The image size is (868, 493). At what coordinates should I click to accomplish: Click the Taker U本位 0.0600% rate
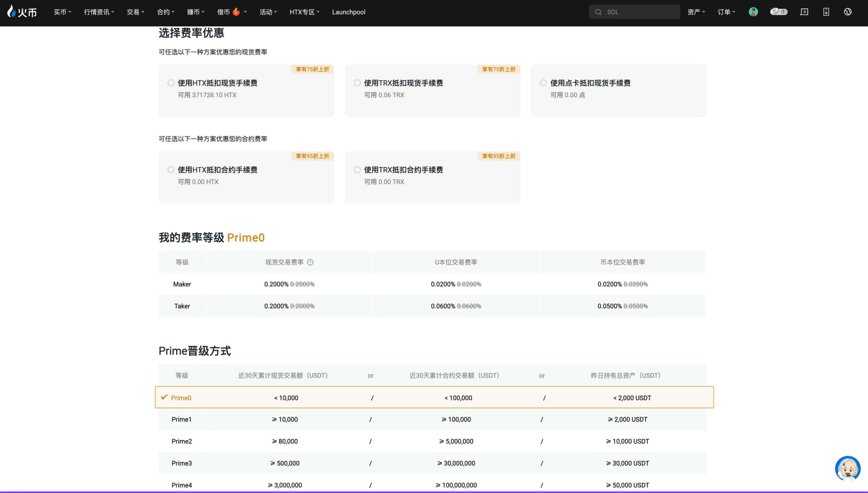[x=443, y=306]
